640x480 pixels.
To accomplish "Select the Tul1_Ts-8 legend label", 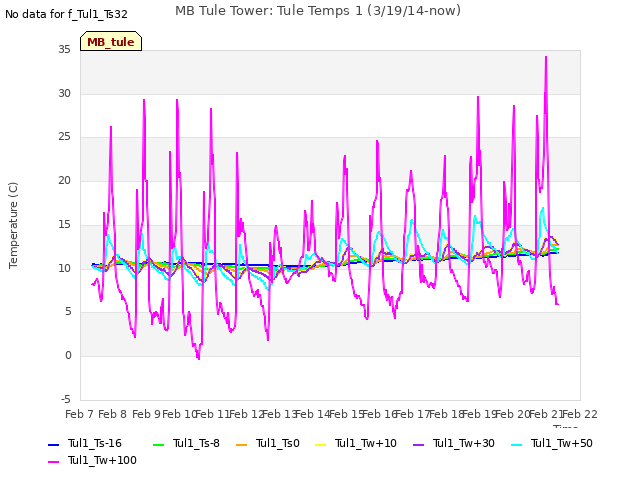I will (x=196, y=443).
